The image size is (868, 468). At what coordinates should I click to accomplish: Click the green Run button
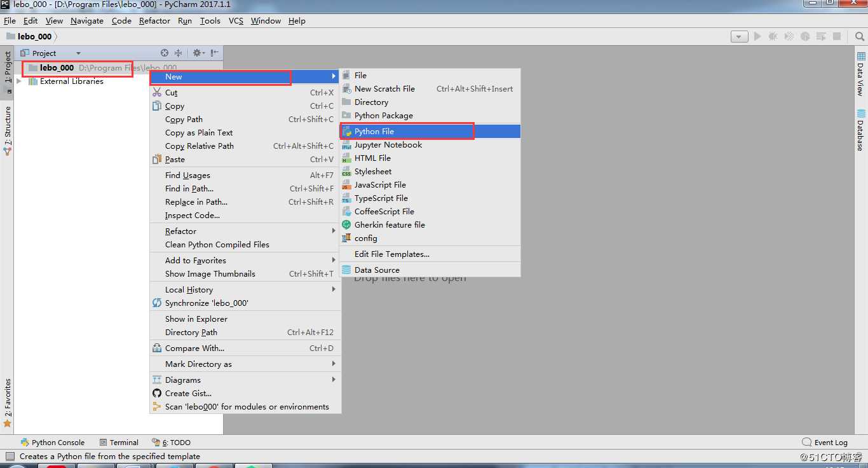click(757, 37)
